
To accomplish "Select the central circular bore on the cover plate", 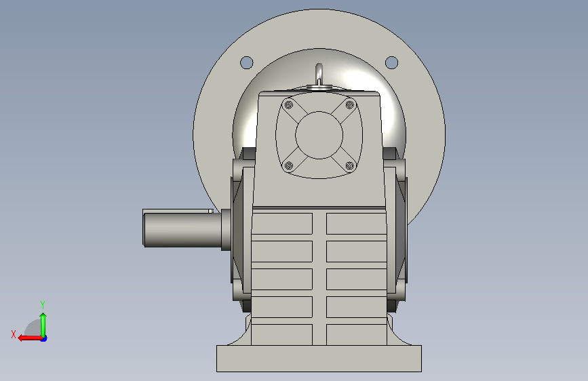I will tap(319, 135).
